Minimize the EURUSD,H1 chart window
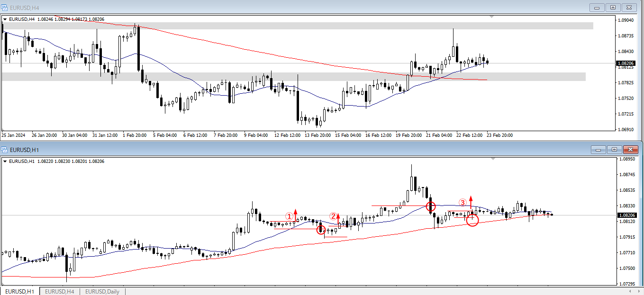 598,150
